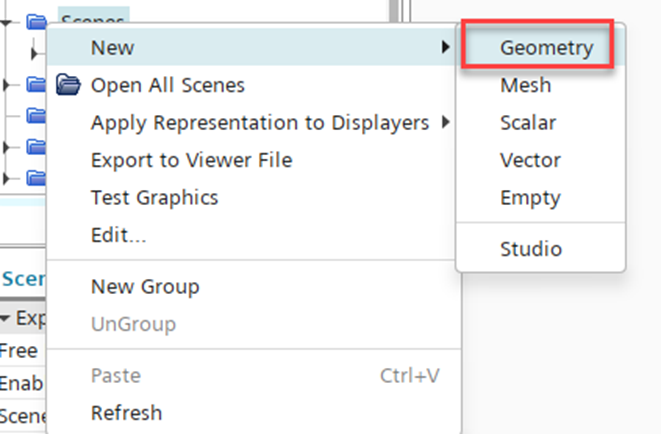661x434 pixels.
Task: Select Vector scene option
Action: (x=530, y=160)
